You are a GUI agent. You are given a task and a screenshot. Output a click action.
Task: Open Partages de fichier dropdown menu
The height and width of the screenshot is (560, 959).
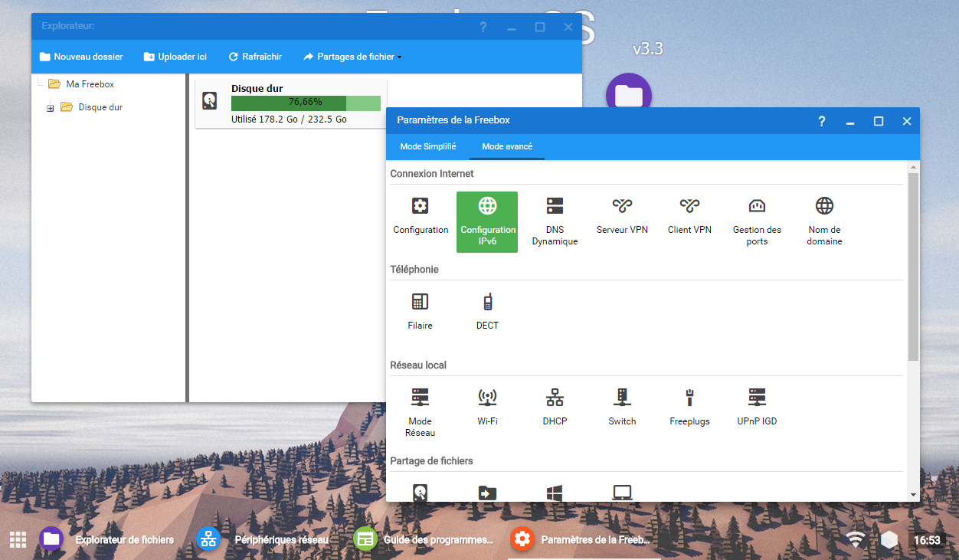coord(353,57)
